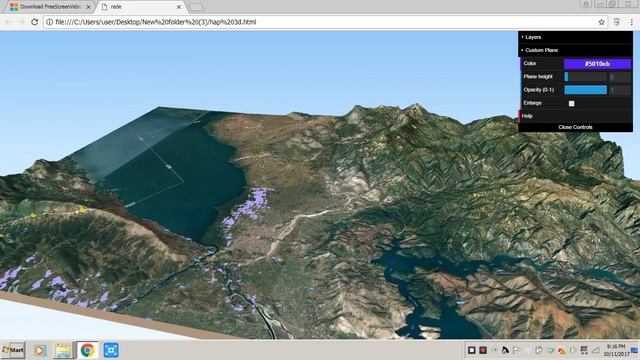This screenshot has width=640, height=360.
Task: Expand the Layers folder in controls
Action: (575, 37)
